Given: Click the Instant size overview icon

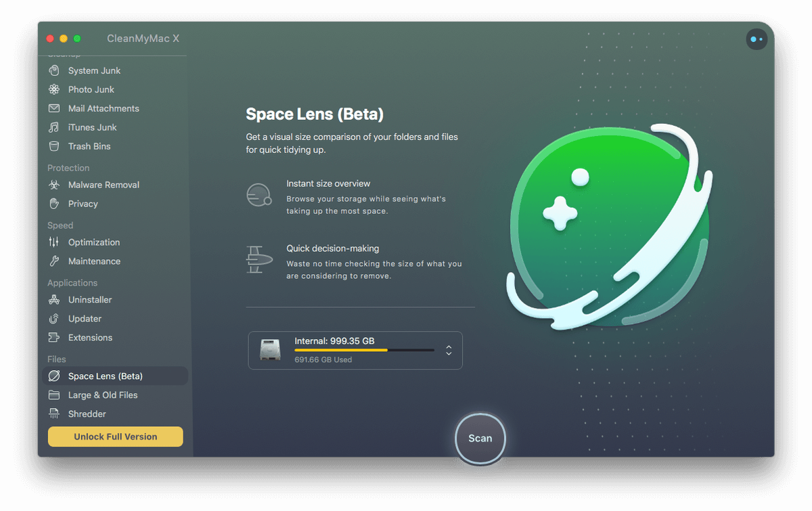Looking at the screenshot, I should [x=258, y=195].
